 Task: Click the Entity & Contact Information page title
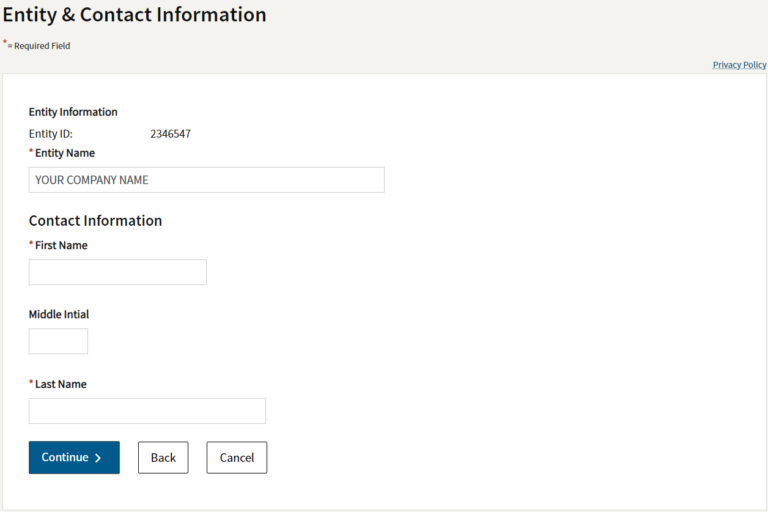pyautogui.click(x=135, y=15)
